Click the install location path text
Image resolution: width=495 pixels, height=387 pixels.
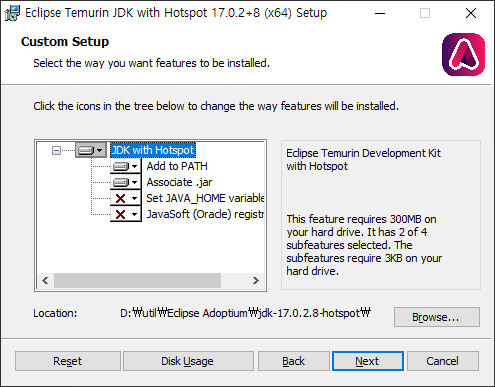(245, 313)
